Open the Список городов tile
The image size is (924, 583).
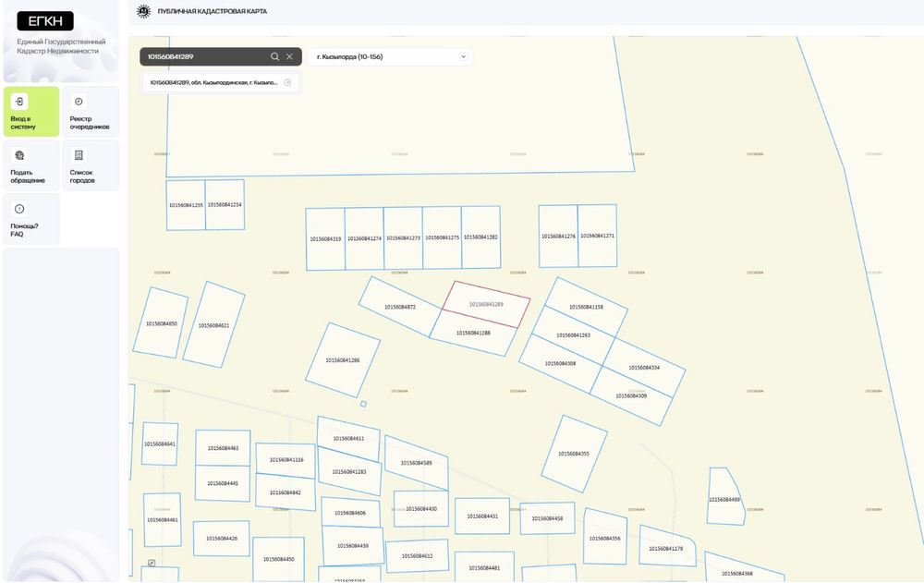point(91,165)
